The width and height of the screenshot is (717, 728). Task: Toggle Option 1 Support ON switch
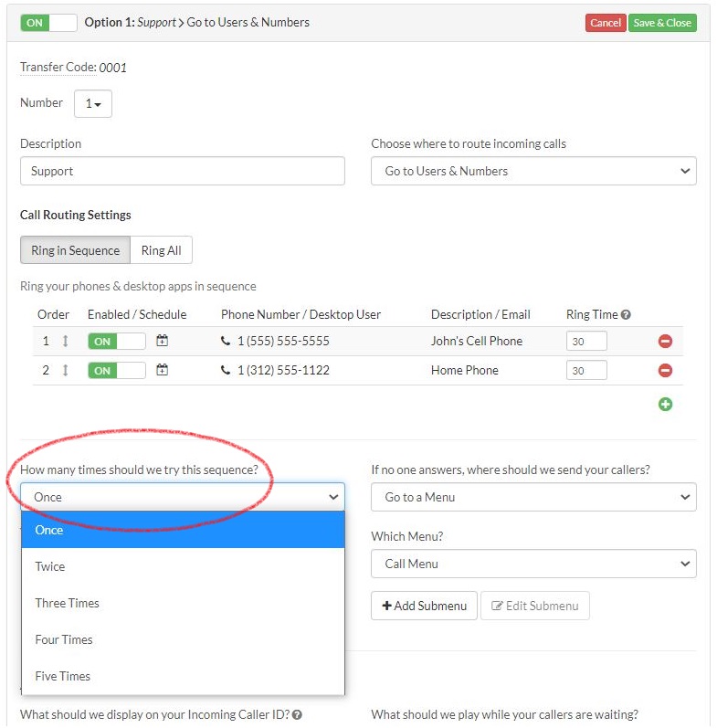coord(48,23)
